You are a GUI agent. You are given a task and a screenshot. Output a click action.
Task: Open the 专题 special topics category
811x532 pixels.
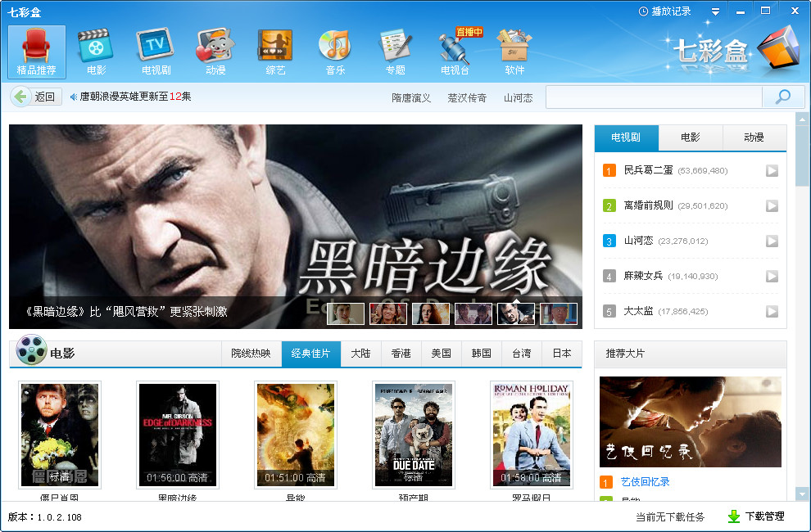pyautogui.click(x=395, y=52)
